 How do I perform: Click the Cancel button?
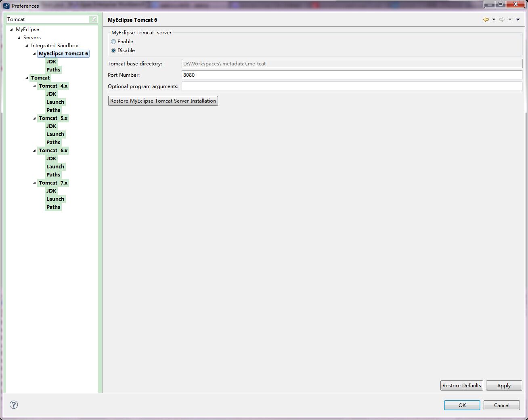[501, 405]
